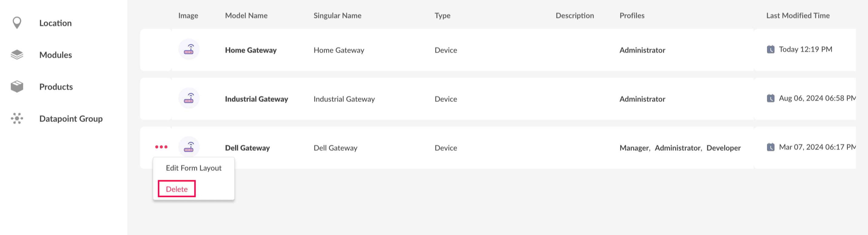The image size is (868, 235).
Task: Sort by Model Name column header
Action: 246,15
